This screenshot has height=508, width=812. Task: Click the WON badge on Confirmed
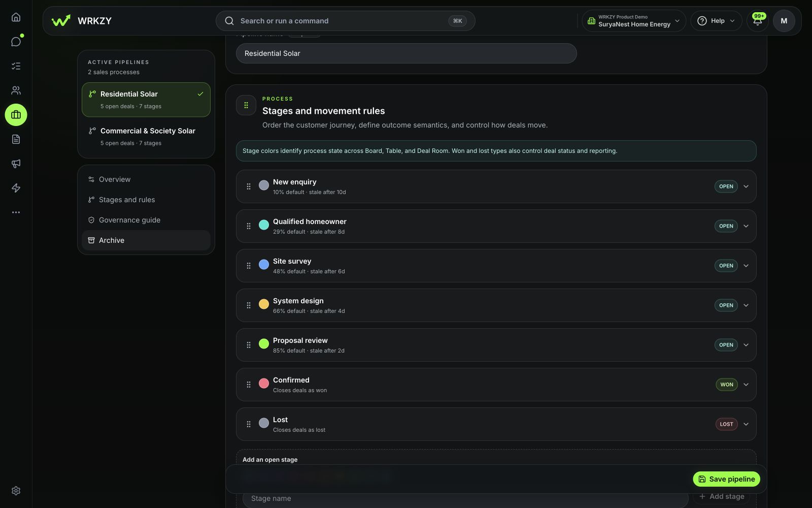tap(727, 385)
